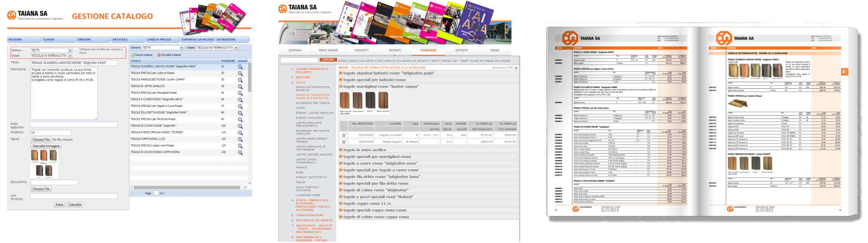Click the red Cancella Insieme icon
This screenshot has width=868, height=243.
[159, 55]
